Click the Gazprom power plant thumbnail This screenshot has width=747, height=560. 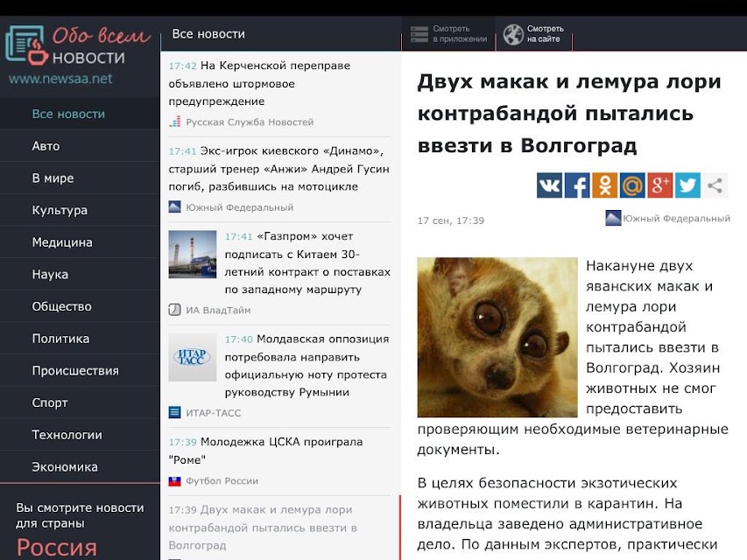pyautogui.click(x=193, y=255)
